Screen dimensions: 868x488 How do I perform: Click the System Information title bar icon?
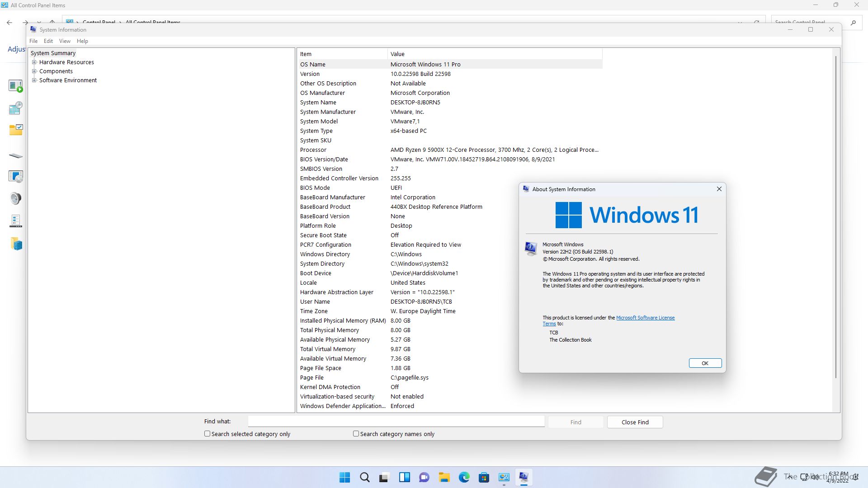(33, 29)
